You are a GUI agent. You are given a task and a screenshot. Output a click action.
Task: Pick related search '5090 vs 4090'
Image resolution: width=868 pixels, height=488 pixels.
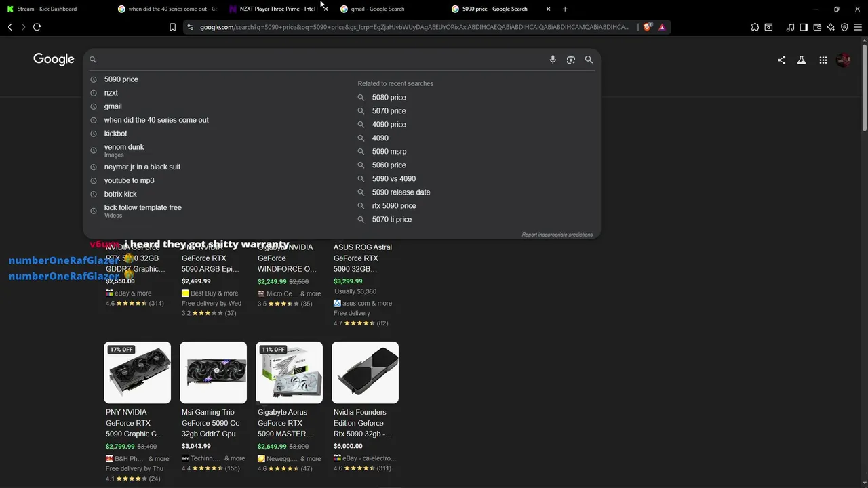click(393, 179)
